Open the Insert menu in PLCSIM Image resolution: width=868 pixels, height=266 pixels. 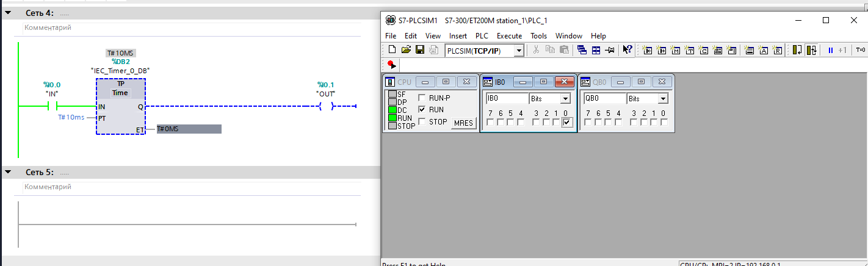(458, 36)
